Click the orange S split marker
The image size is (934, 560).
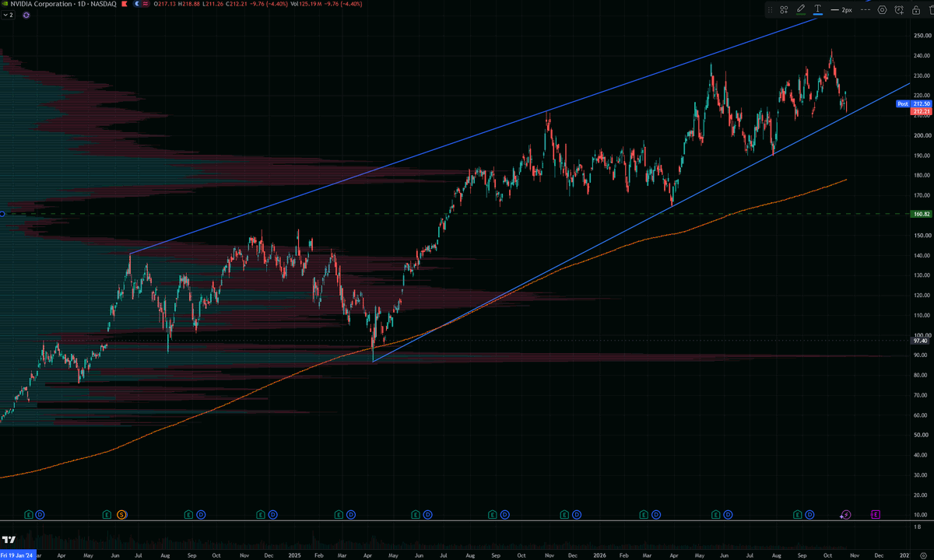pos(121,515)
